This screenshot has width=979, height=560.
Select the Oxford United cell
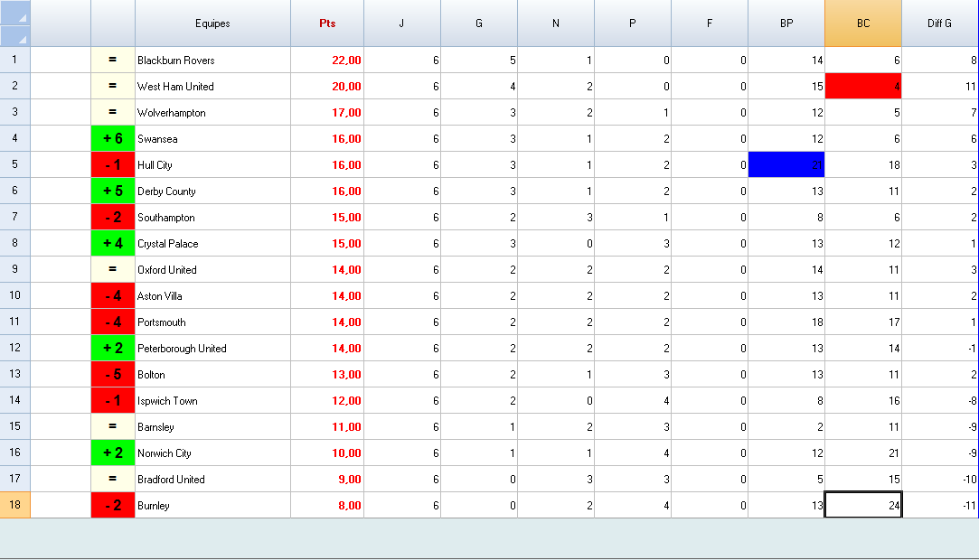coord(212,270)
